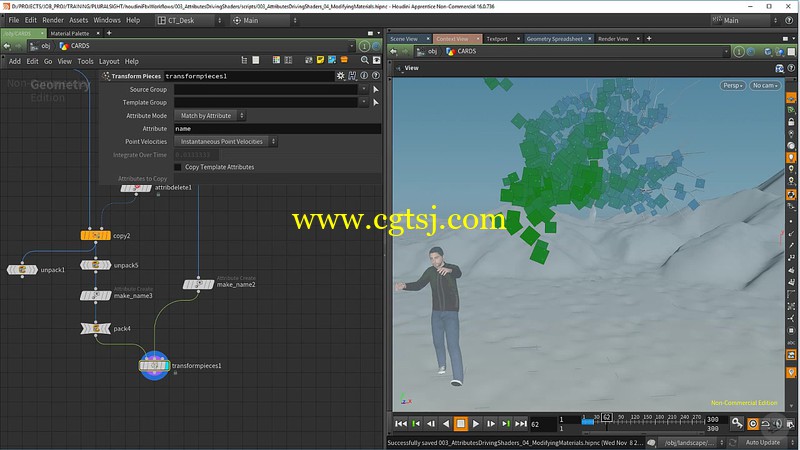The width and height of the screenshot is (800, 450).
Task: Open the /obj/landscape path dropdown in the status bar
Action: point(692,442)
